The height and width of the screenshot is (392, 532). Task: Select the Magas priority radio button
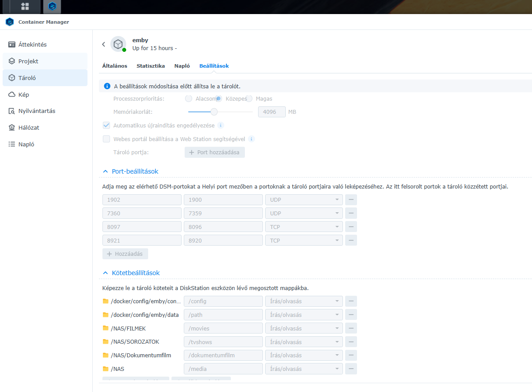249,98
